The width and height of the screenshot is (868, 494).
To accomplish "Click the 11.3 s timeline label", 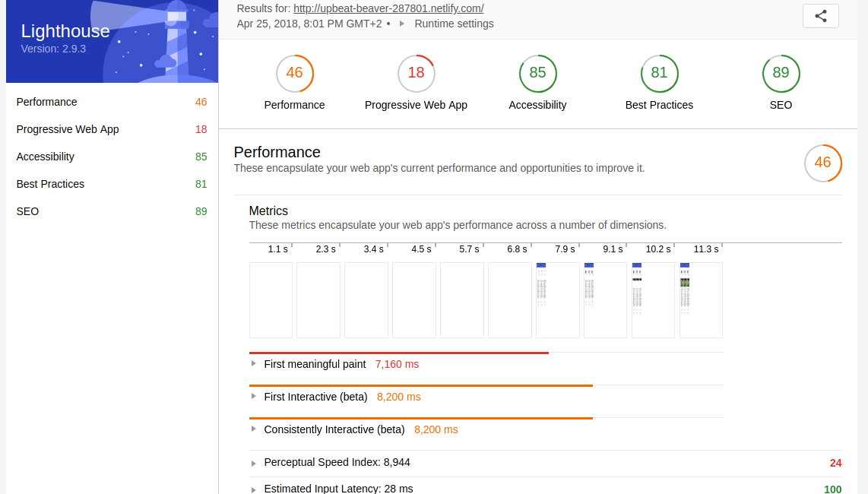I will click(x=706, y=249).
